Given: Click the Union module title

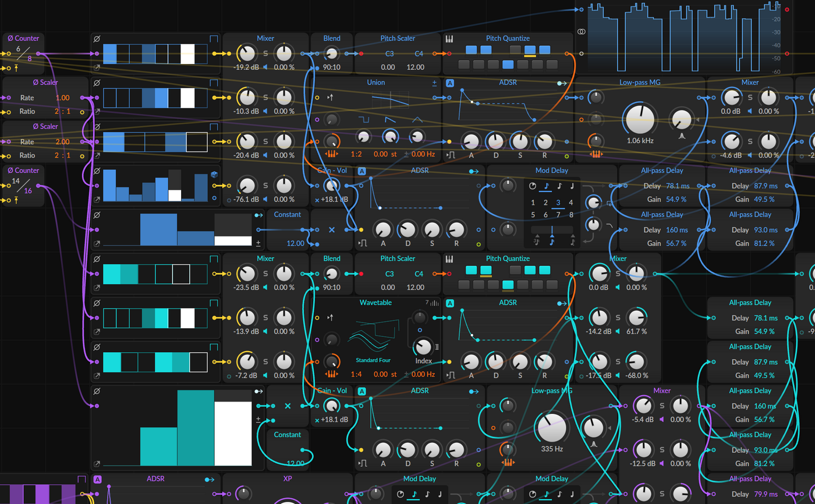Looking at the screenshot, I should (376, 83).
